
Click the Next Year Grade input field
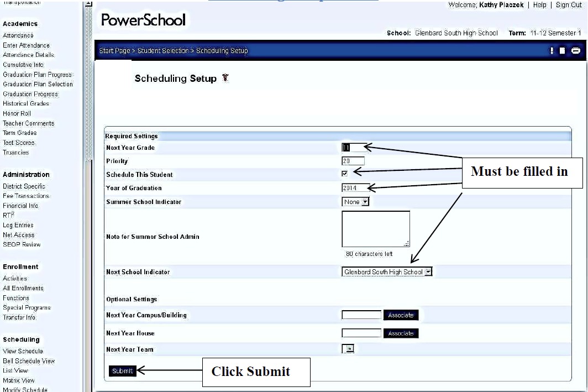click(x=353, y=147)
